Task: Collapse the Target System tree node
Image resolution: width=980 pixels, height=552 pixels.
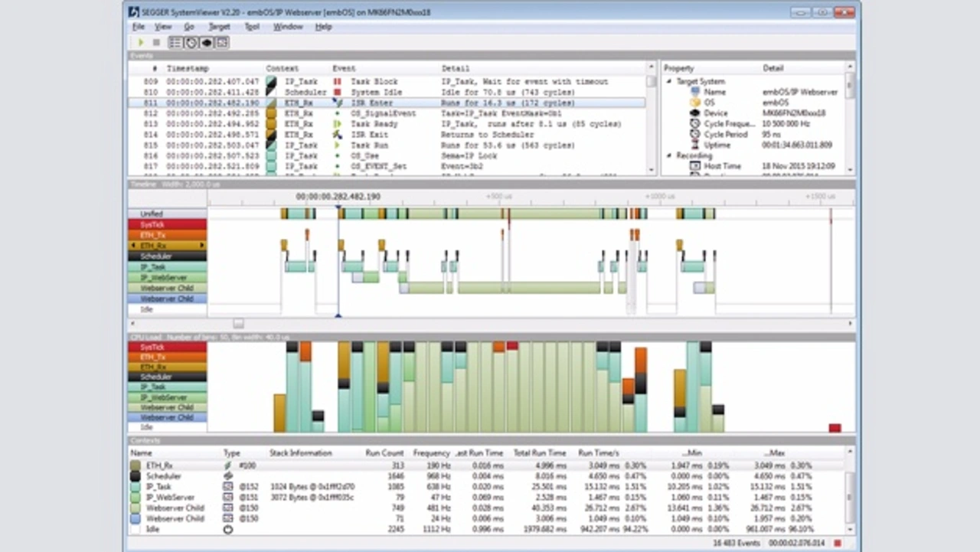Action: 668,81
